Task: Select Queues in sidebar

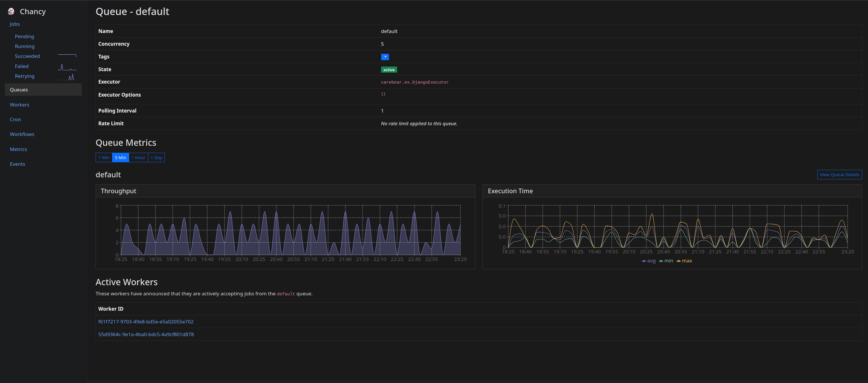Action: pos(43,89)
